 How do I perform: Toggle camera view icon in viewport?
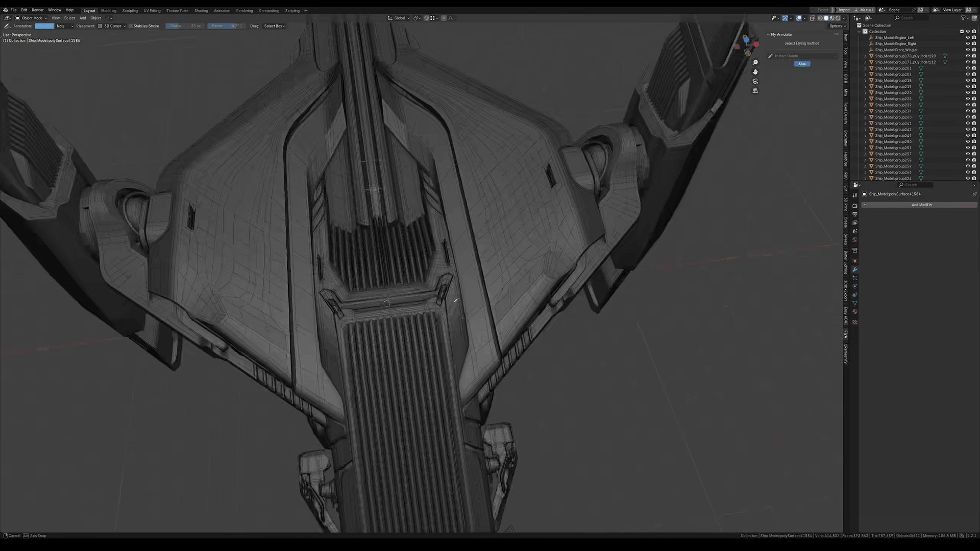click(755, 81)
